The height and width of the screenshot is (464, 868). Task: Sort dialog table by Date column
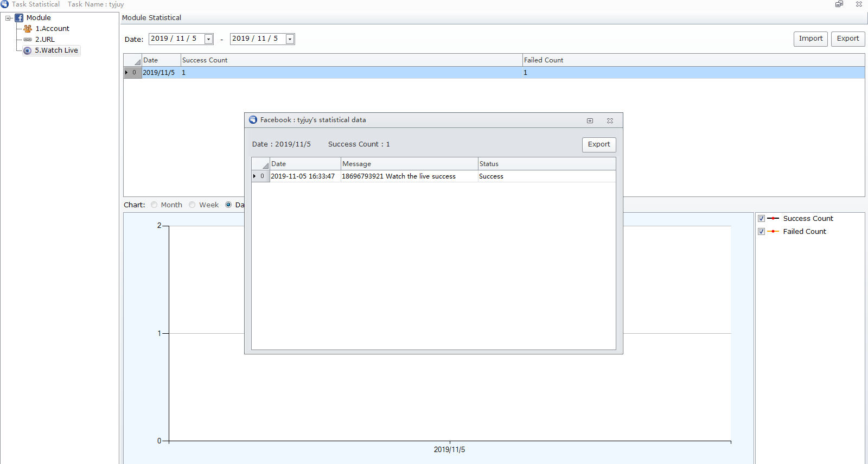[305, 164]
